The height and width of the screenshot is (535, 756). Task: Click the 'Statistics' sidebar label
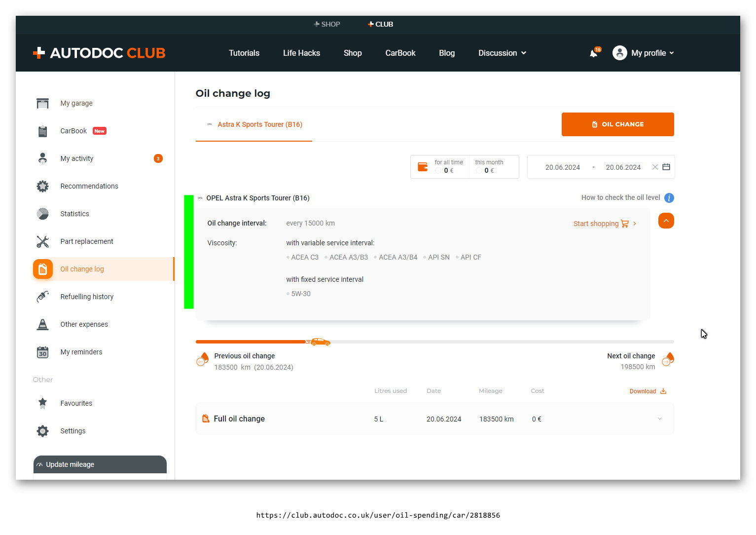pos(75,214)
